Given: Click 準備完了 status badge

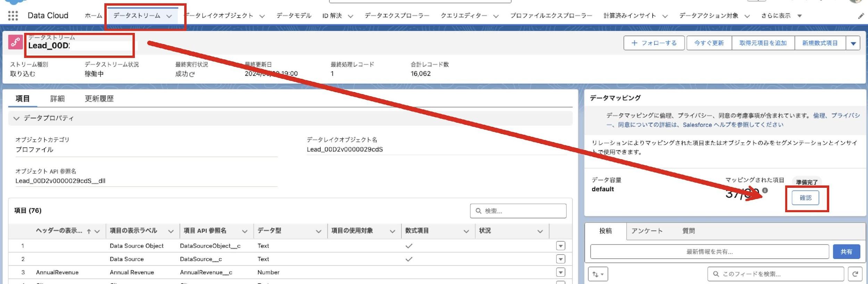Looking at the screenshot, I should tap(807, 182).
